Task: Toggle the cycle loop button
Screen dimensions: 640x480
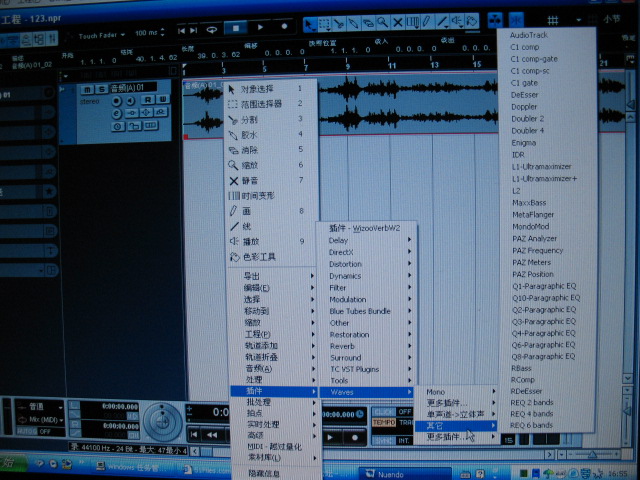Action: pyautogui.click(x=211, y=29)
